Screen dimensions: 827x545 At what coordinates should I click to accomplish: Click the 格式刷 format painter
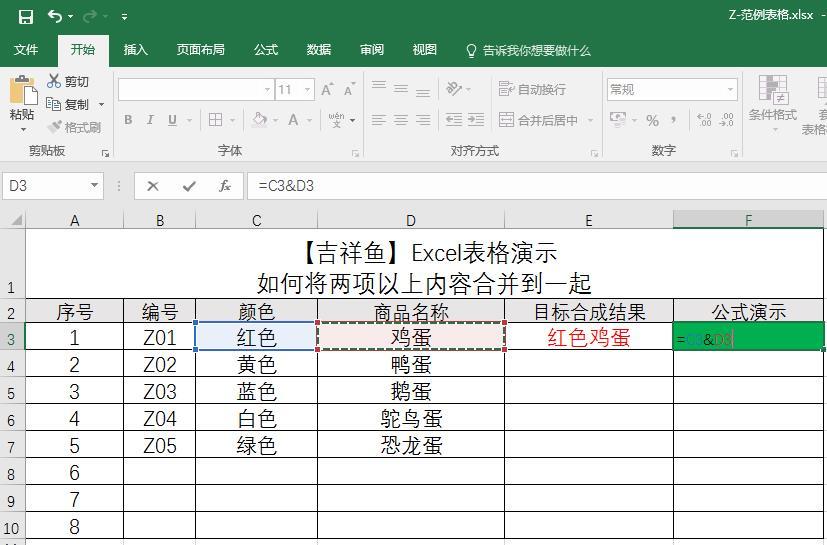point(74,127)
